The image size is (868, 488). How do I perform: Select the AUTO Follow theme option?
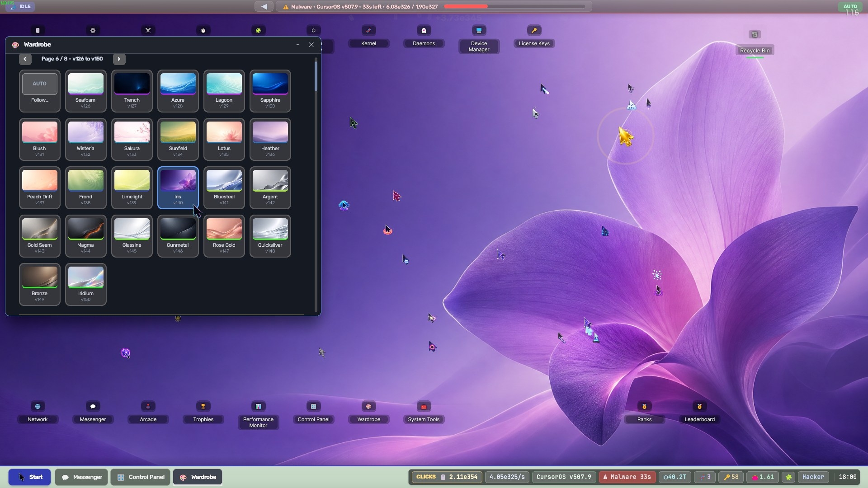(40, 91)
